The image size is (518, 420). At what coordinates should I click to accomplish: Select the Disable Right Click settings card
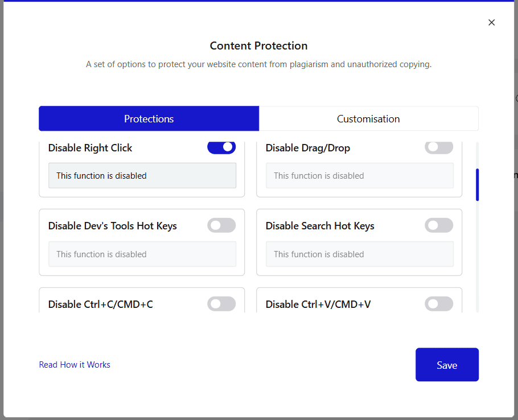pyautogui.click(x=142, y=165)
